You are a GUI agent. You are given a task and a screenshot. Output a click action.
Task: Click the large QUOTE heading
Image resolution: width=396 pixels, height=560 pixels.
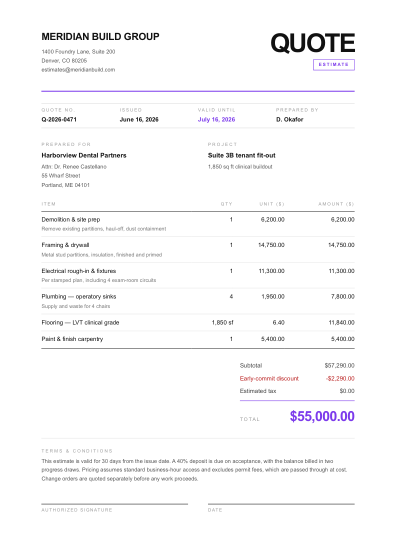click(x=312, y=43)
